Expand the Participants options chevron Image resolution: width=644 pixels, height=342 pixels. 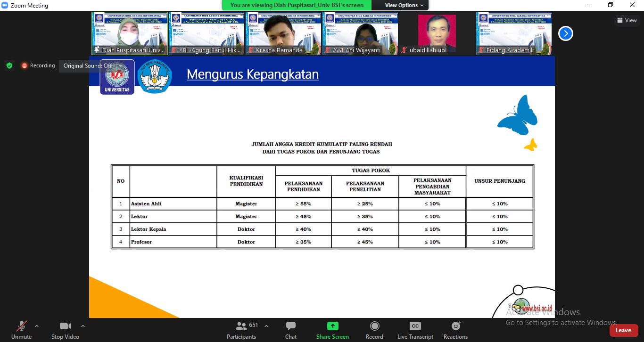click(x=266, y=326)
